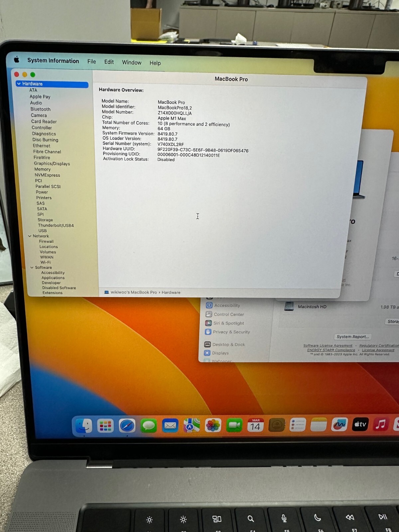Click Control Center icon in System Settings sidebar
This screenshot has height=532, width=399.
(x=209, y=314)
